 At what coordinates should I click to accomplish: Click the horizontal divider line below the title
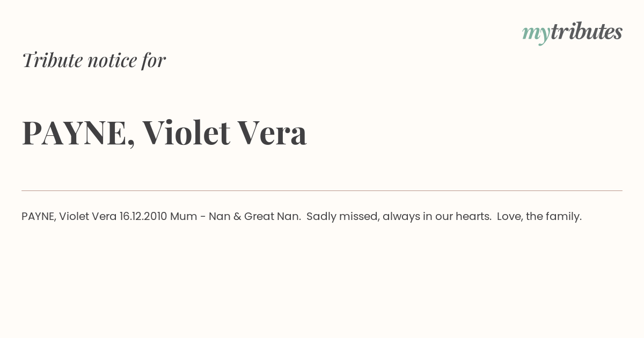pyautogui.click(x=322, y=190)
